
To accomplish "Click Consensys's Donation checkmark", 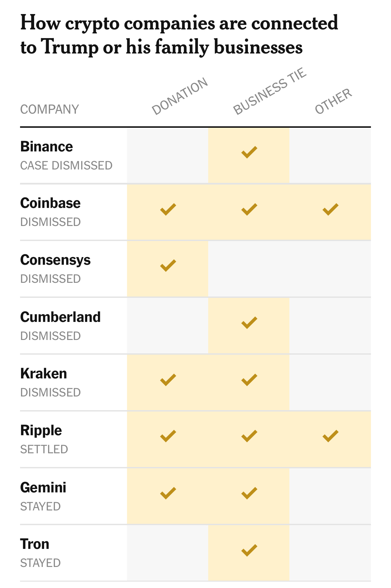I will [x=168, y=265].
